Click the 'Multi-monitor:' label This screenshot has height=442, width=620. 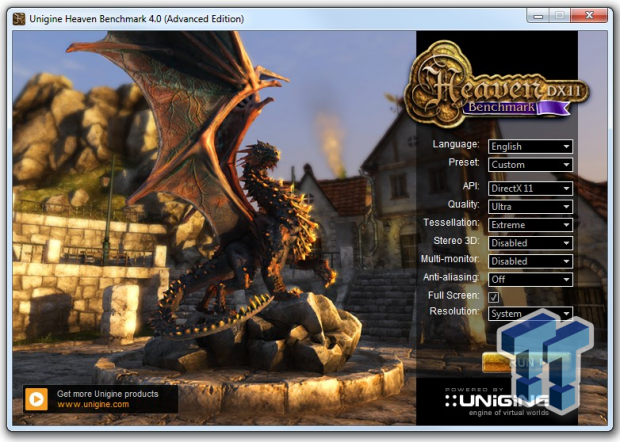click(450, 259)
